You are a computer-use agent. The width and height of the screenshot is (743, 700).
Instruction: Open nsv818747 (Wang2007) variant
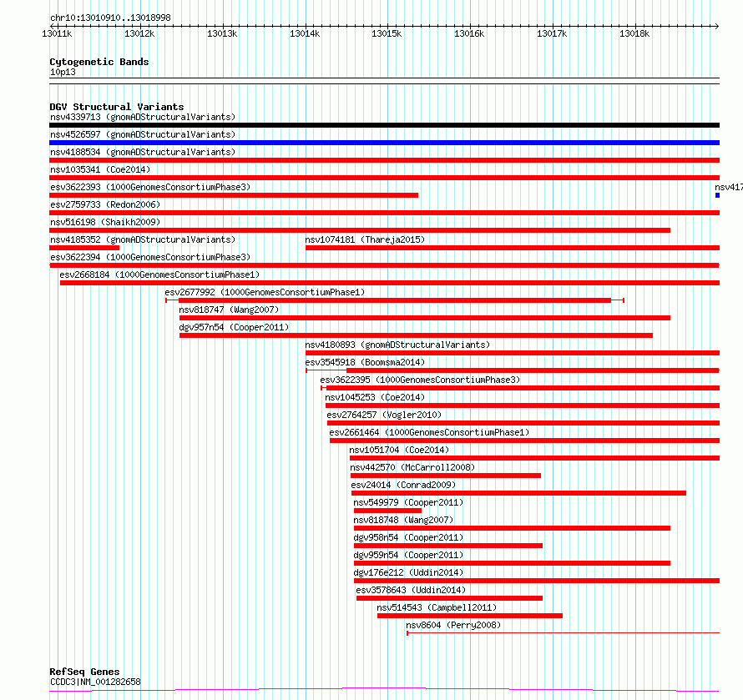point(229,310)
